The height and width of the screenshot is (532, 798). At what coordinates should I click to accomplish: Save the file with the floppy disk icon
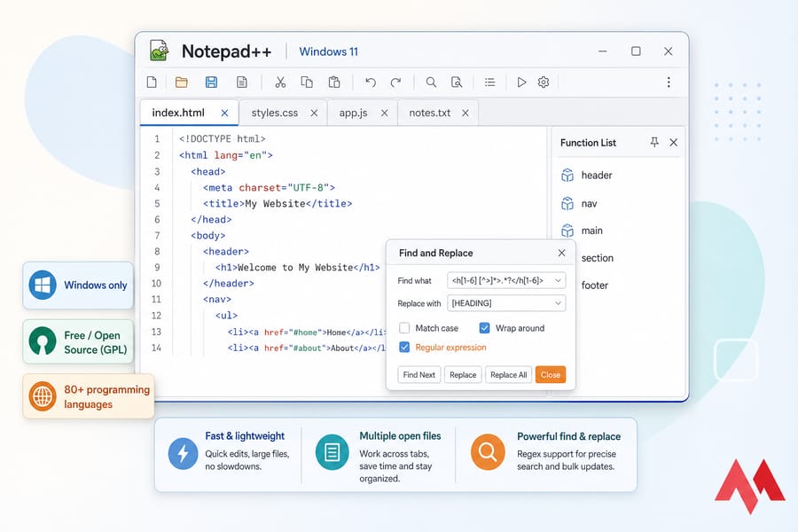coord(211,82)
